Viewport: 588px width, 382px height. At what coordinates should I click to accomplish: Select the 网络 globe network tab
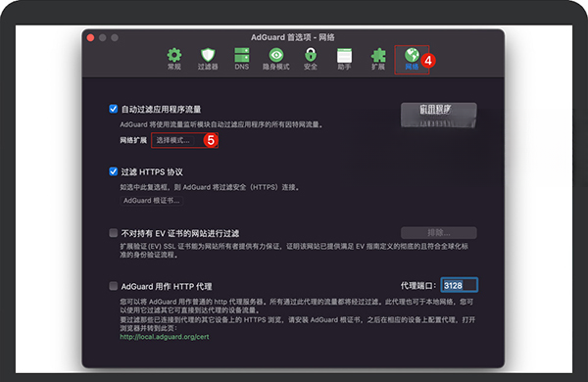click(412, 59)
